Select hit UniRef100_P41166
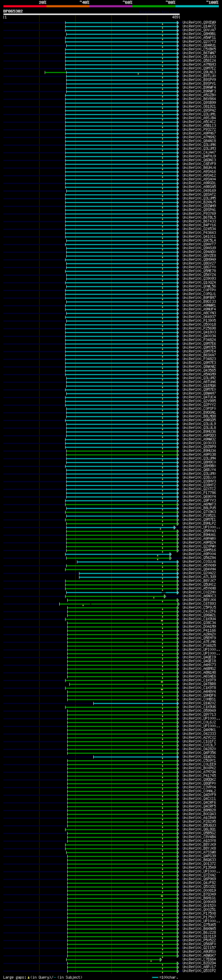This screenshot has width=222, height=980. 199,630
